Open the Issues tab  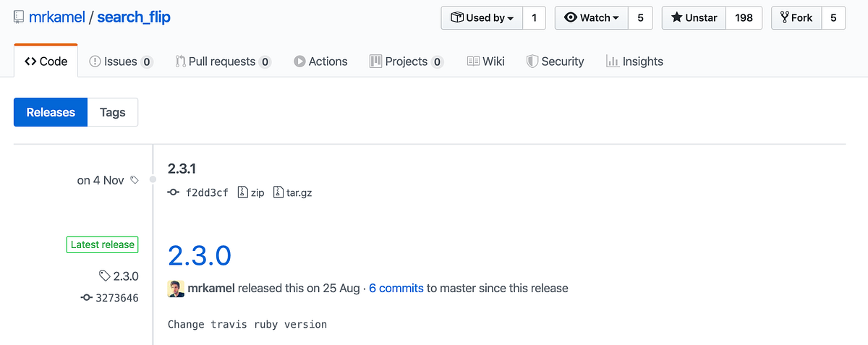pyautogui.click(x=120, y=61)
